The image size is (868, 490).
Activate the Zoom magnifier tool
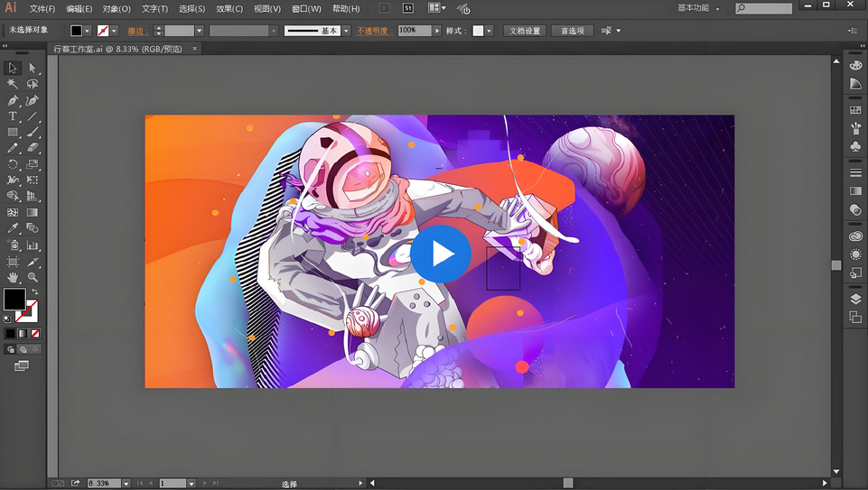click(33, 278)
